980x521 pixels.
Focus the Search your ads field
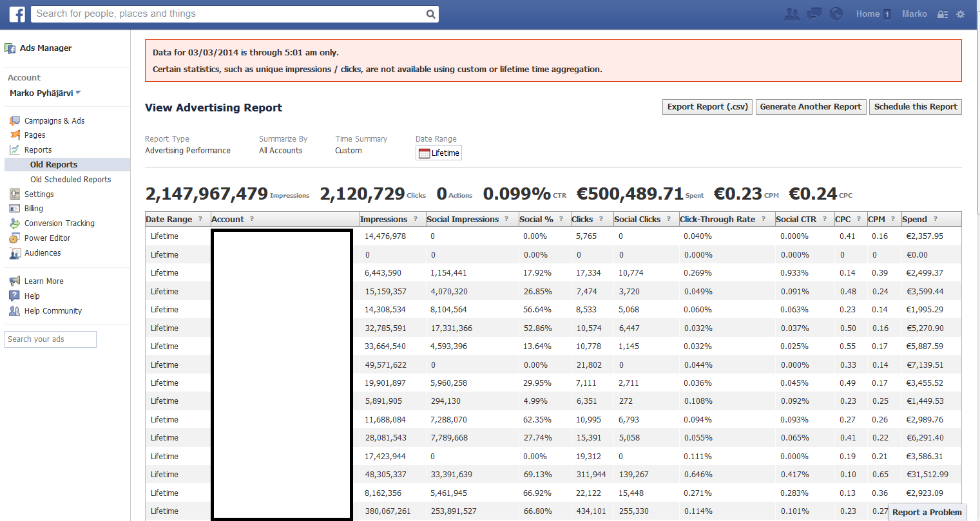coord(50,339)
